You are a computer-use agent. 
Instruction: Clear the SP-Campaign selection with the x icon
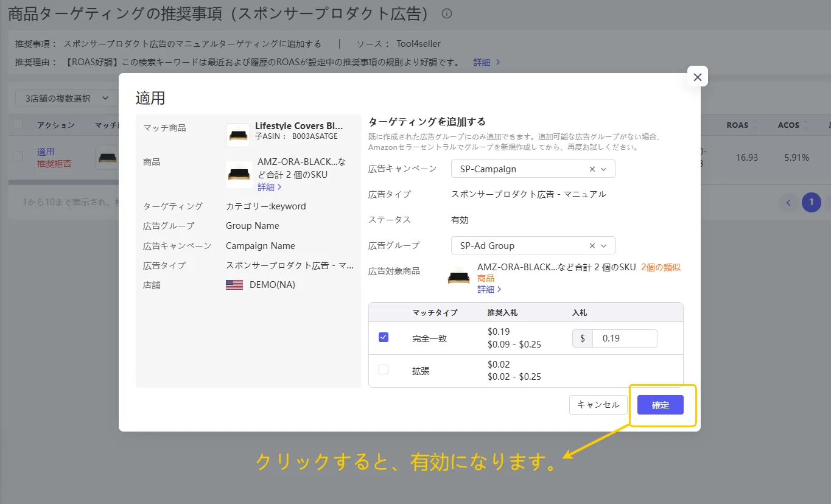click(592, 169)
